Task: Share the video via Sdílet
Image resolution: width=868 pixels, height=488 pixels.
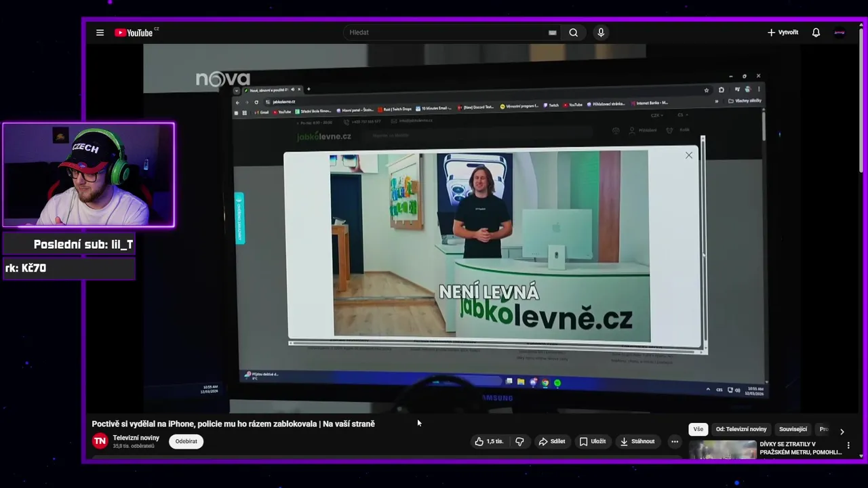Action: point(552,441)
